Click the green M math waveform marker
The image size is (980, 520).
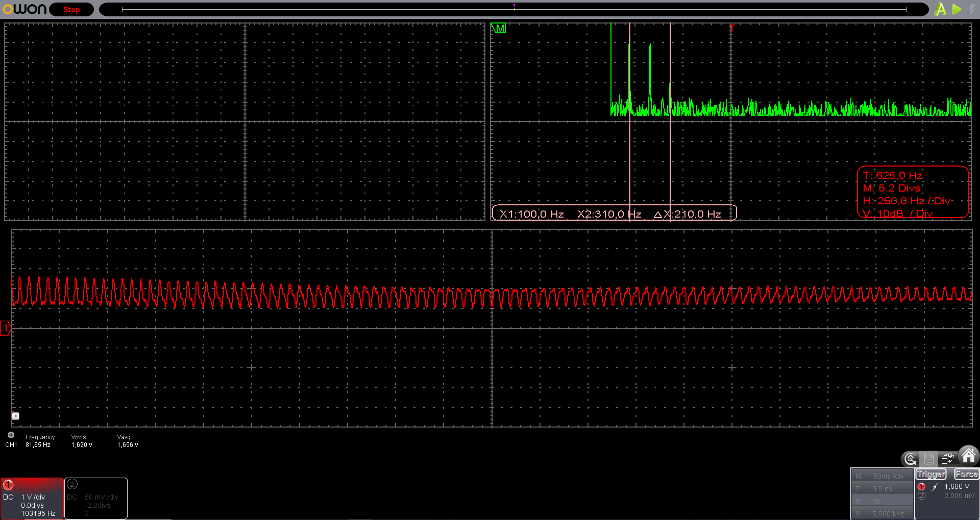(x=499, y=28)
